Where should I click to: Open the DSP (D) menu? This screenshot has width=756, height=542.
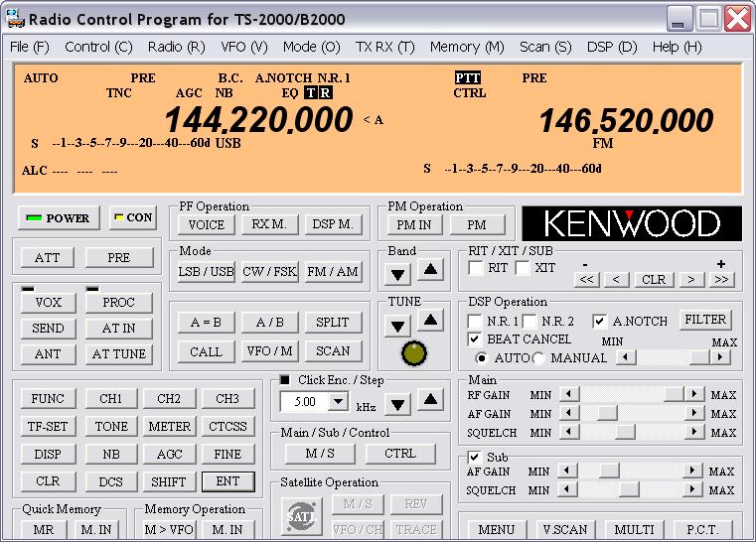(x=612, y=47)
